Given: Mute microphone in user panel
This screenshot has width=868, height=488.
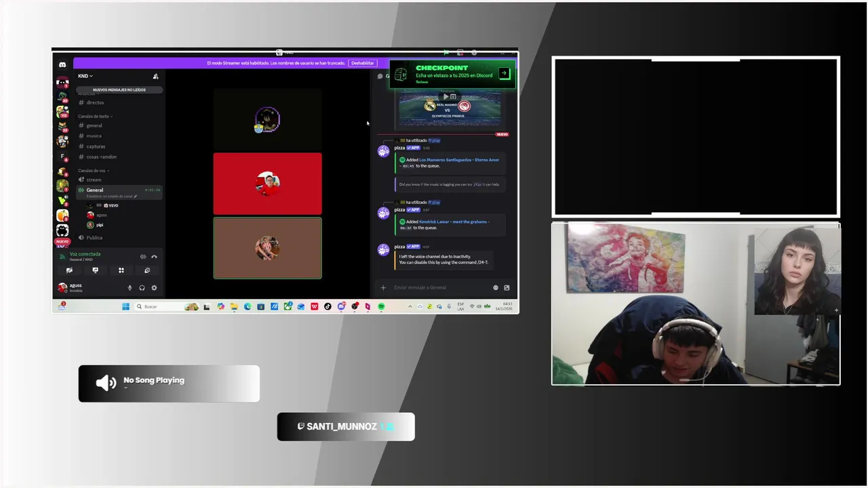Looking at the screenshot, I should point(130,288).
